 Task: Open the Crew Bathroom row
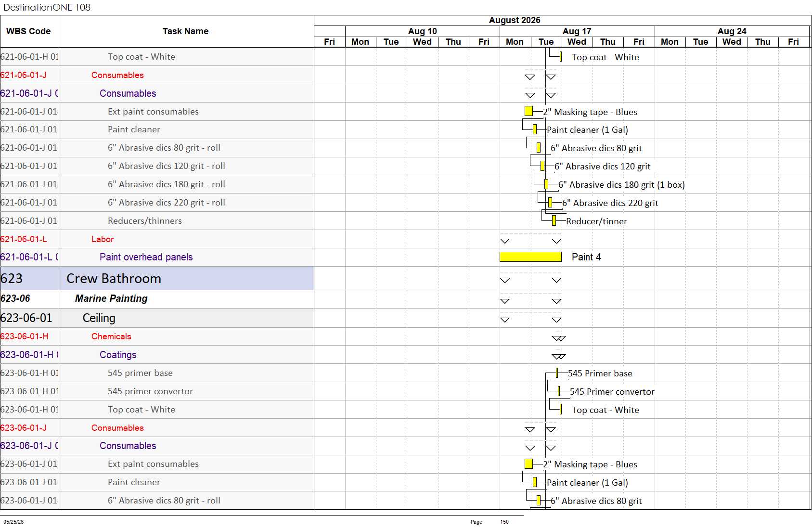tap(157, 279)
